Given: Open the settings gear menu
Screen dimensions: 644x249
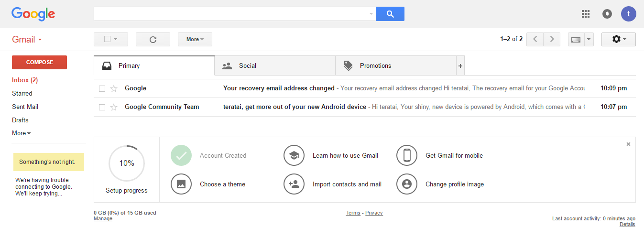Looking at the screenshot, I should [619, 39].
